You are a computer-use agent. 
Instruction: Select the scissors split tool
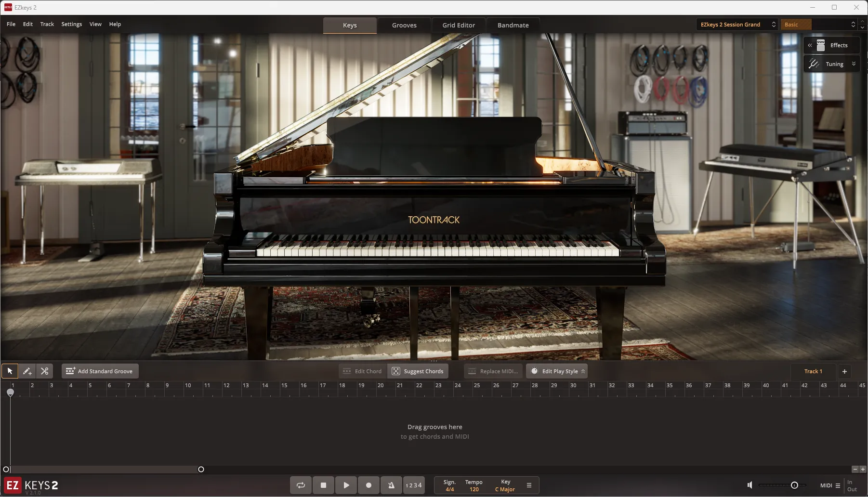click(45, 371)
